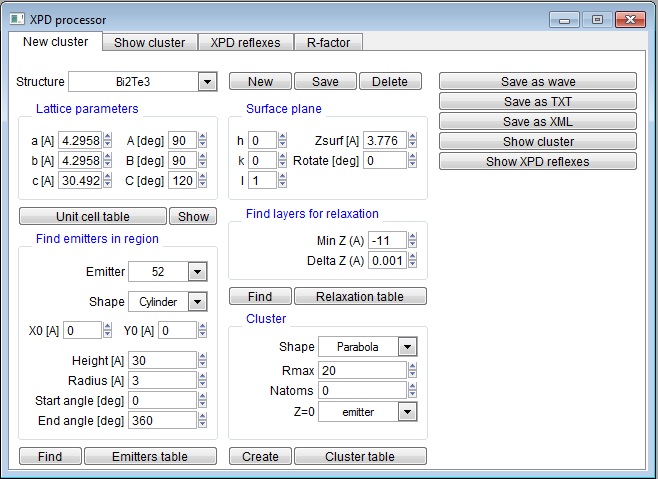Click the stepper arrows on Rmax field

click(x=413, y=370)
